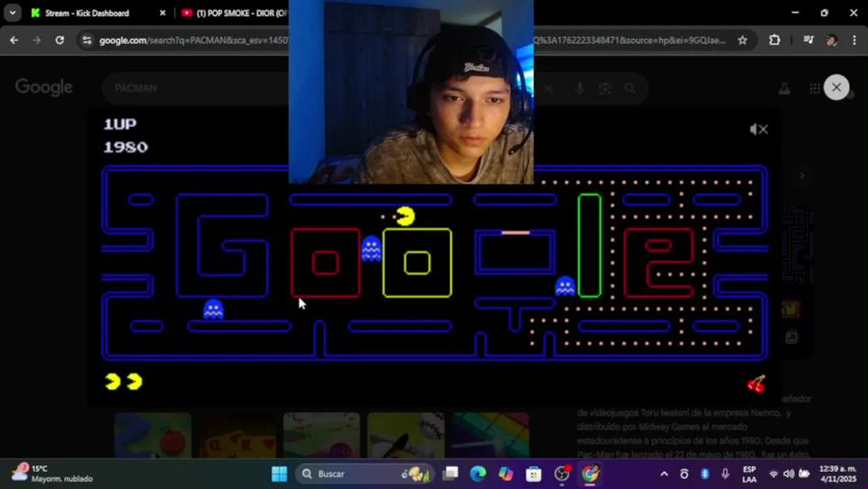Show hidden system tray icons
The image size is (868, 489).
[x=664, y=474]
